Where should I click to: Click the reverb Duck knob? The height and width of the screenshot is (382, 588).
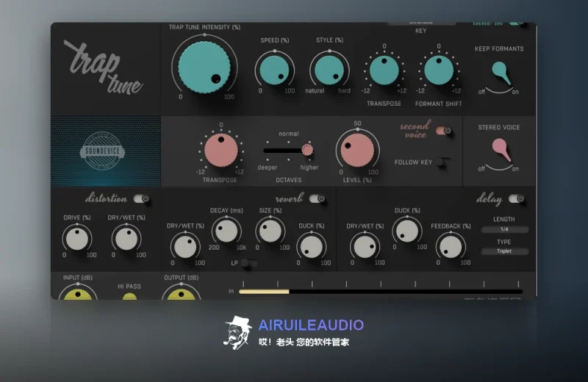[311, 247]
